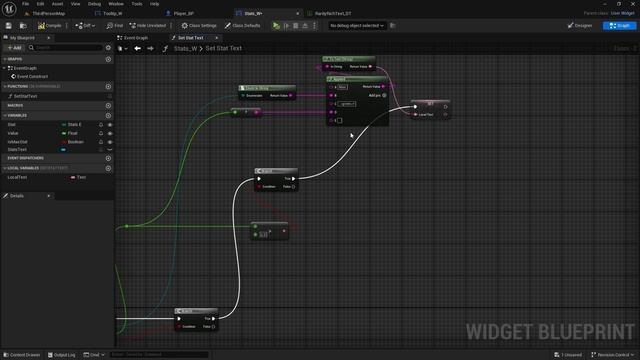
Task: Collapse the GRAPHS section
Action: click(x=5, y=59)
